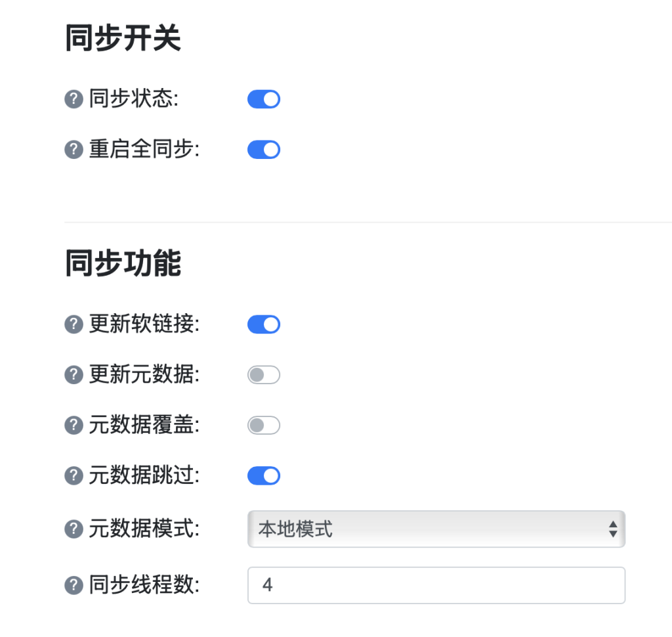Click the 同步开关 section heading
Screen dimensions: 672x637
123,38
